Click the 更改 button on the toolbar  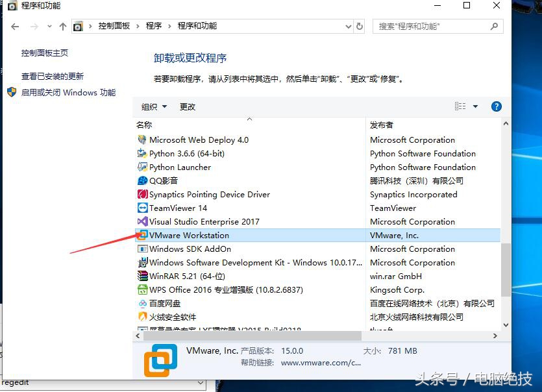coord(187,106)
